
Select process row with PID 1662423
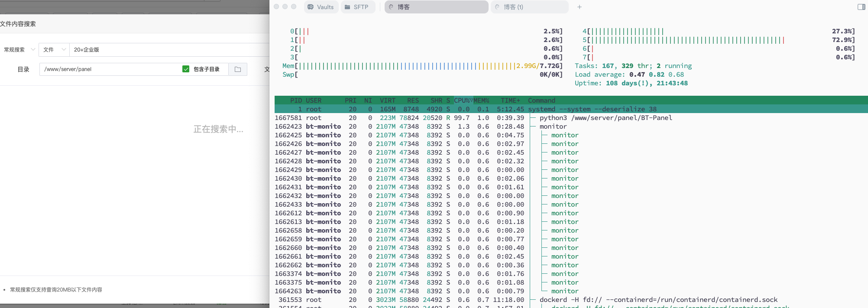571,126
